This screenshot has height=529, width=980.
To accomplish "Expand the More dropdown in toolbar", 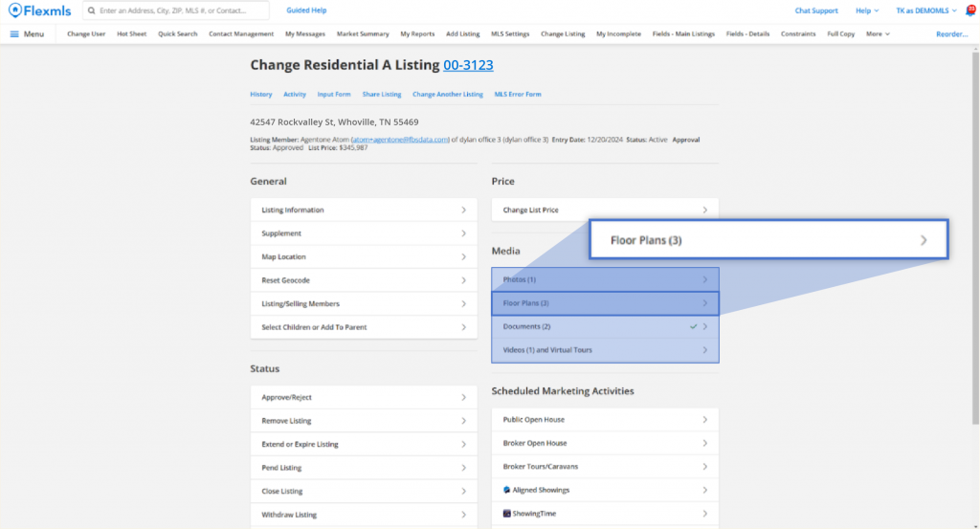I will click(878, 33).
